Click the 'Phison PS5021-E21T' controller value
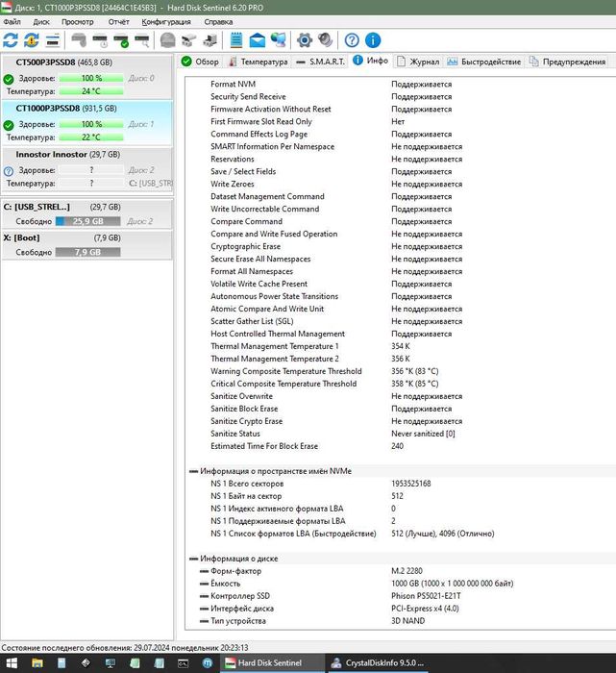Image resolution: width=616 pixels, height=673 pixels. coord(426,596)
